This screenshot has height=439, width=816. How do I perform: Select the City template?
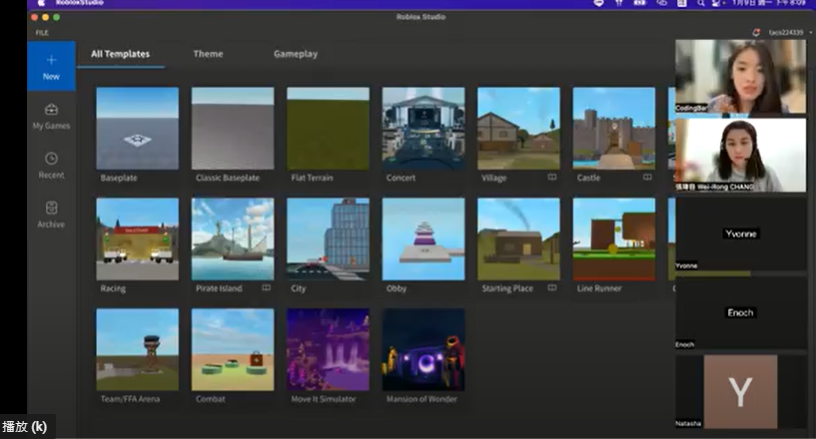[328, 239]
